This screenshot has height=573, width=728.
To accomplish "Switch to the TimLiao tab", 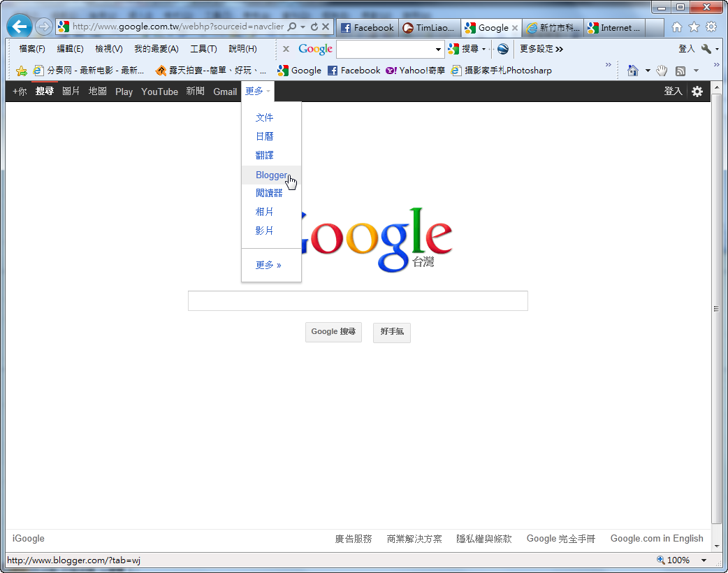I will (430, 28).
